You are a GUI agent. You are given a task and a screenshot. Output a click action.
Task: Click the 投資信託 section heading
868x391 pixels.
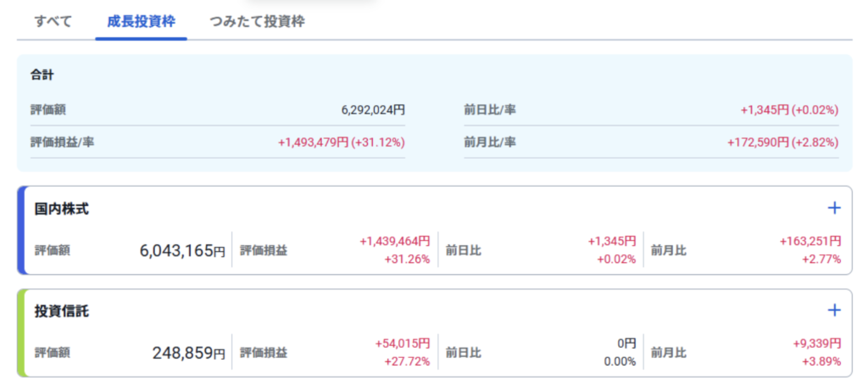click(x=62, y=311)
